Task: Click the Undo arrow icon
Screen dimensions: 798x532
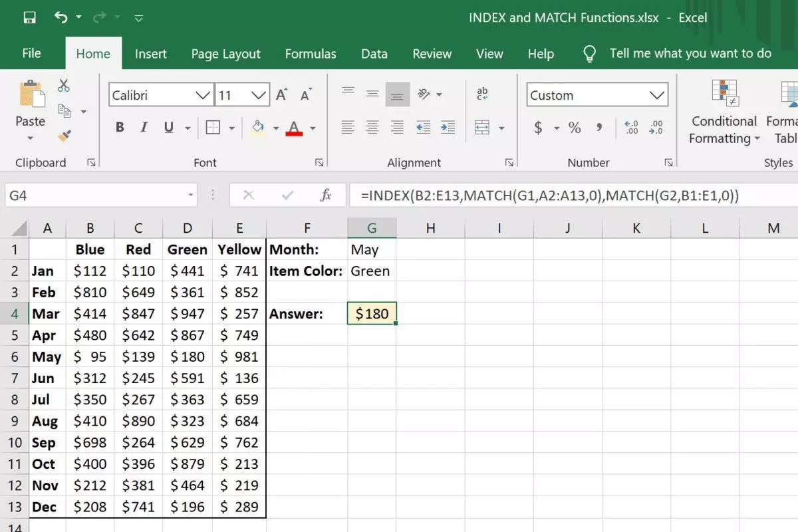Action: pyautogui.click(x=61, y=17)
